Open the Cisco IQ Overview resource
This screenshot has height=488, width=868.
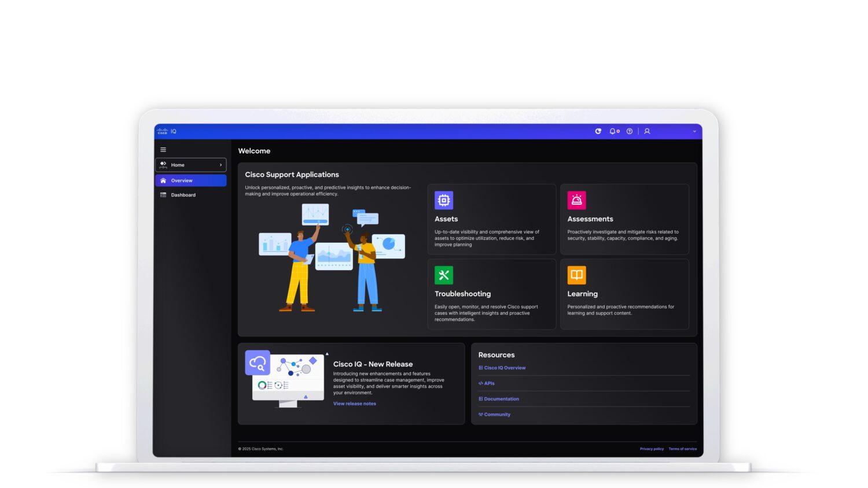click(x=502, y=368)
